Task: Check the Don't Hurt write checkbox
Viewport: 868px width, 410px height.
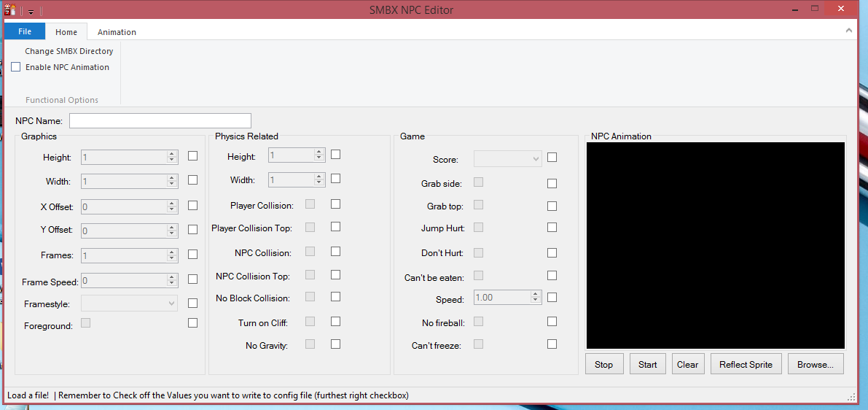Action: [x=552, y=252]
